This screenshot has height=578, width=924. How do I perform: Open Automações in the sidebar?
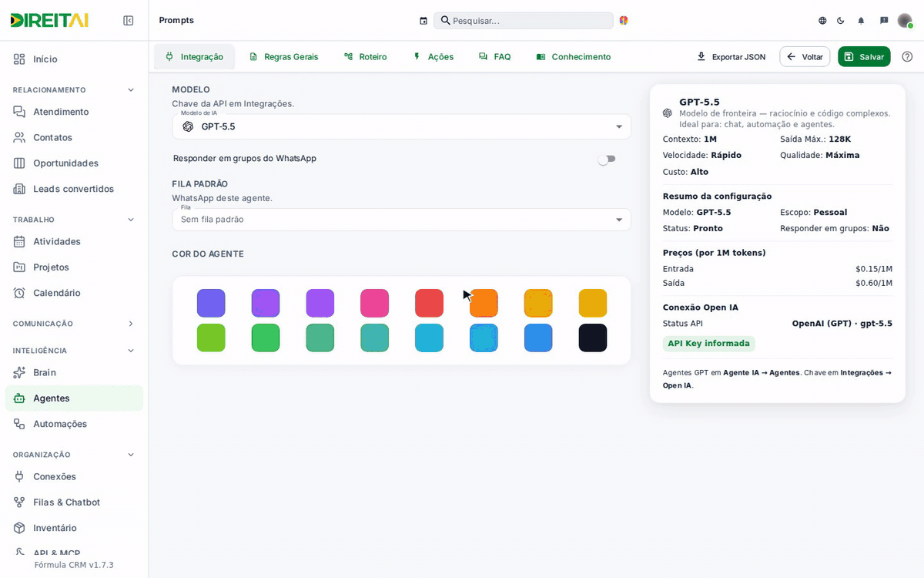point(74,424)
